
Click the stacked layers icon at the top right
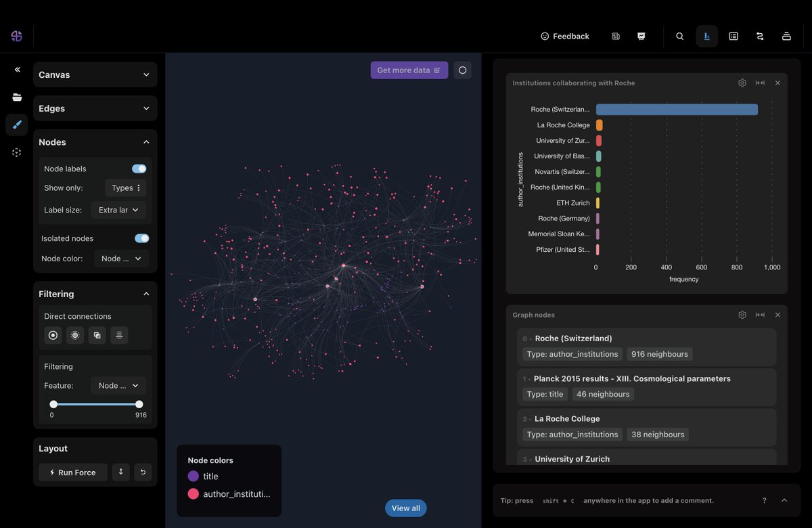point(786,36)
